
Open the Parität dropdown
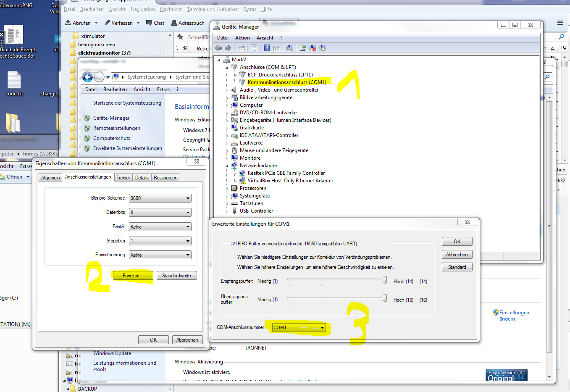coord(160,227)
